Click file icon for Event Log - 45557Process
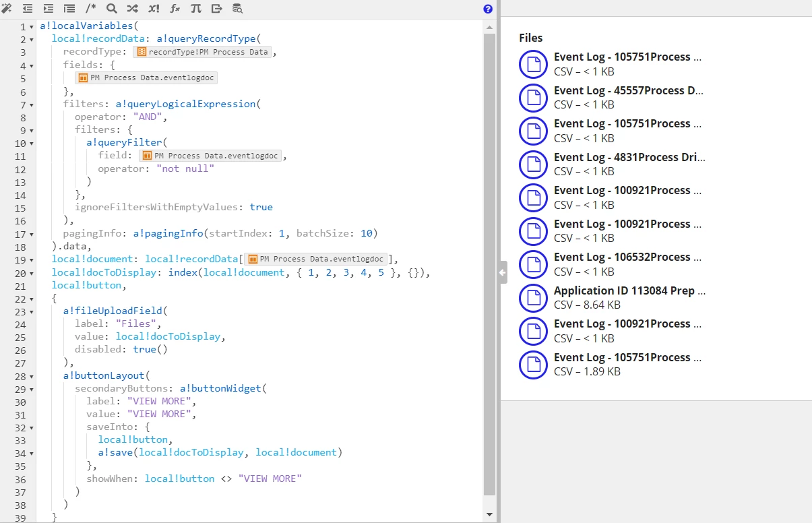The height and width of the screenshot is (523, 812). click(x=533, y=98)
